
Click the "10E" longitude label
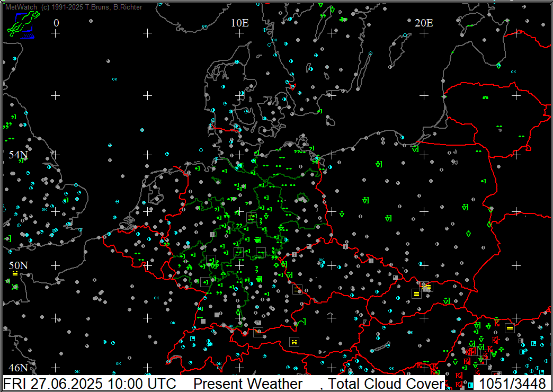pos(240,23)
